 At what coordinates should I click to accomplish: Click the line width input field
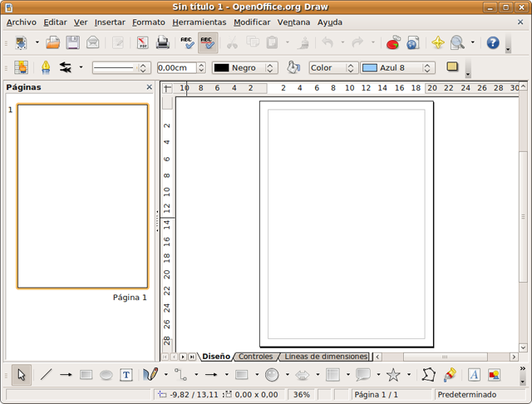tap(175, 68)
